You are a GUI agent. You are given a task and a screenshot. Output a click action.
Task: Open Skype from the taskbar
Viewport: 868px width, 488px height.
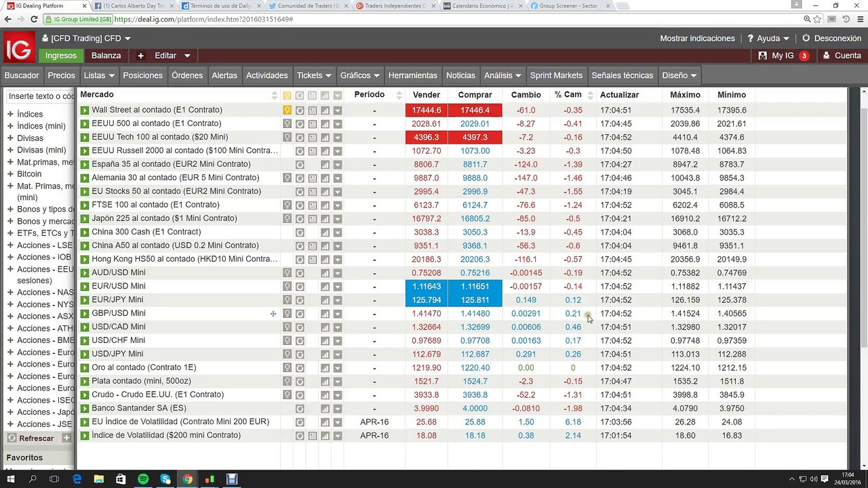pos(165,479)
